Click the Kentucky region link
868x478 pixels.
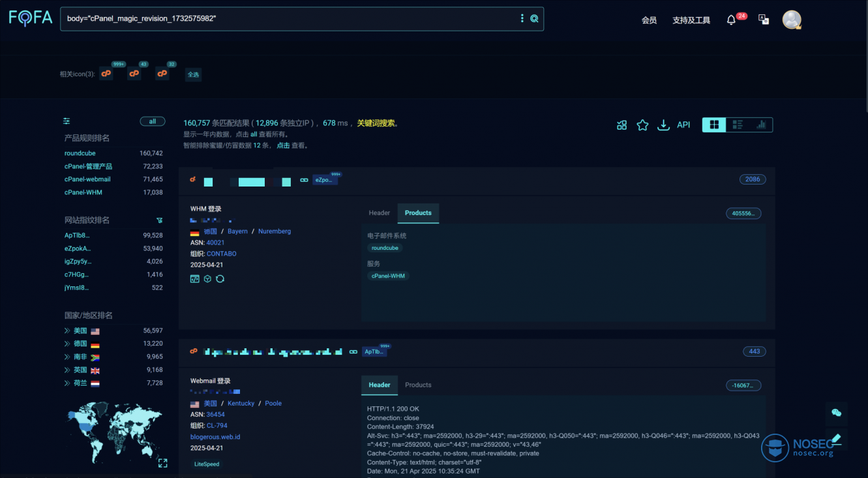coord(241,404)
